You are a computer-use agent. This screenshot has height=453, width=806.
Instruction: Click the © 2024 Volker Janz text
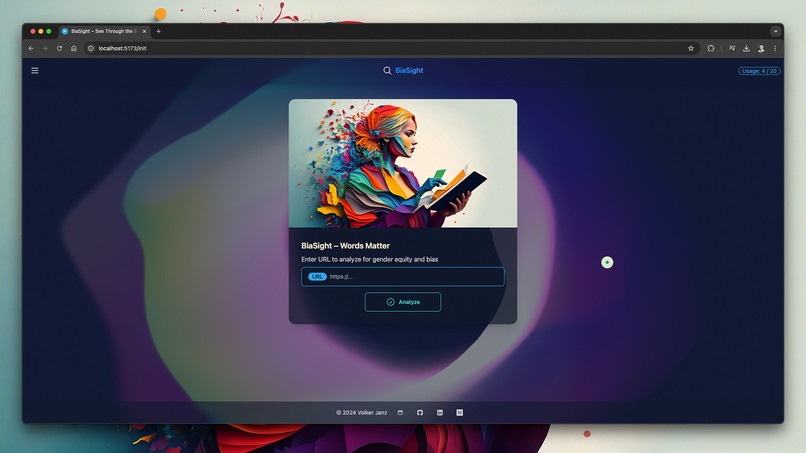click(x=361, y=412)
